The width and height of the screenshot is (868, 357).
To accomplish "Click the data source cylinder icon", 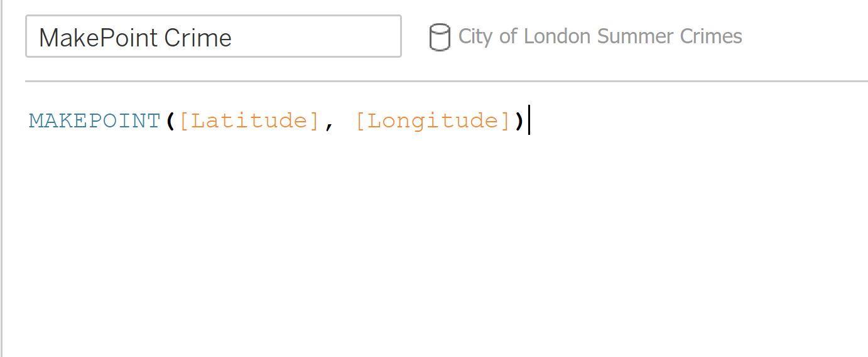I will [x=439, y=37].
